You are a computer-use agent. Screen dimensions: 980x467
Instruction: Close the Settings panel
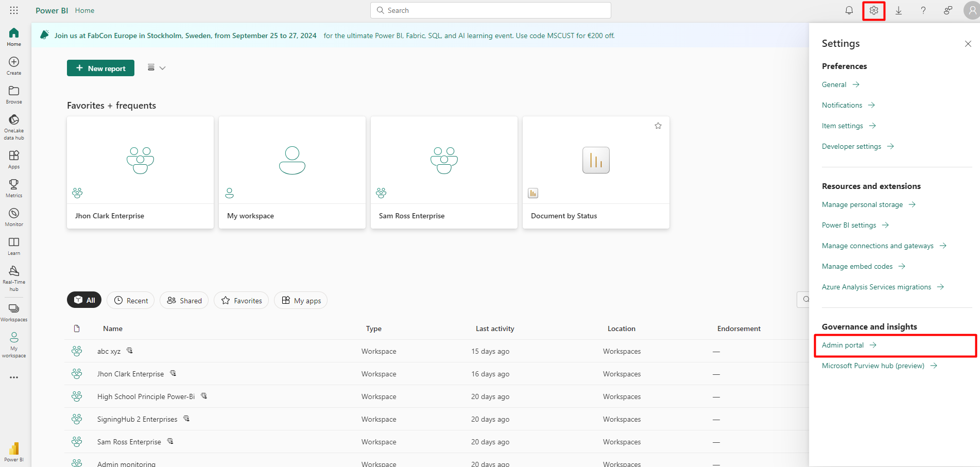tap(968, 44)
